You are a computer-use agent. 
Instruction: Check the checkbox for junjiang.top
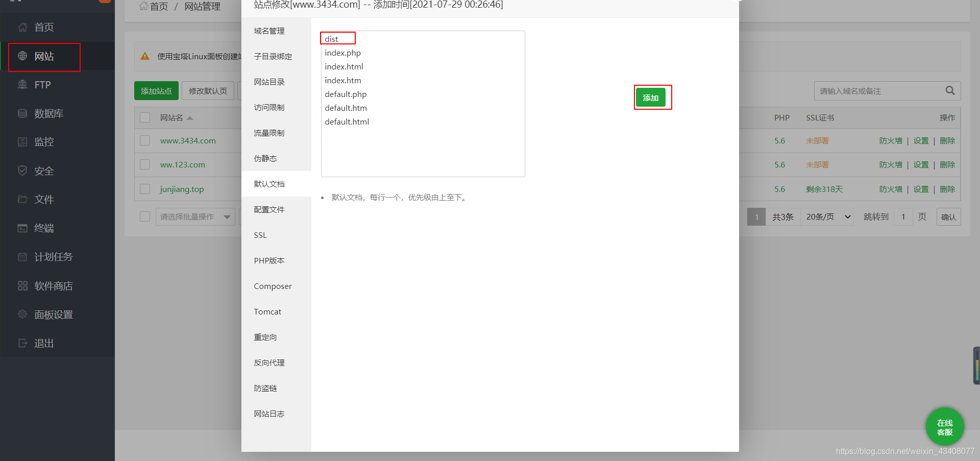tap(144, 189)
